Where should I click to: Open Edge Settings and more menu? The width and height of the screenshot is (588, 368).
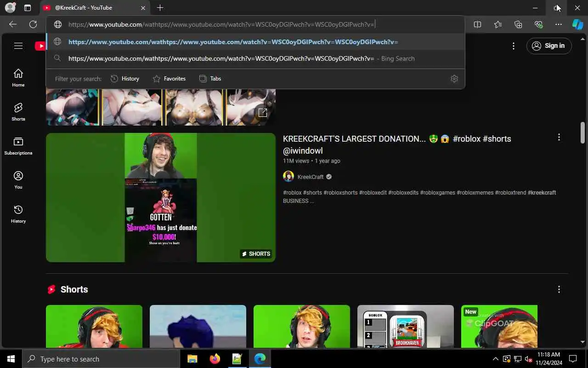[x=559, y=24]
